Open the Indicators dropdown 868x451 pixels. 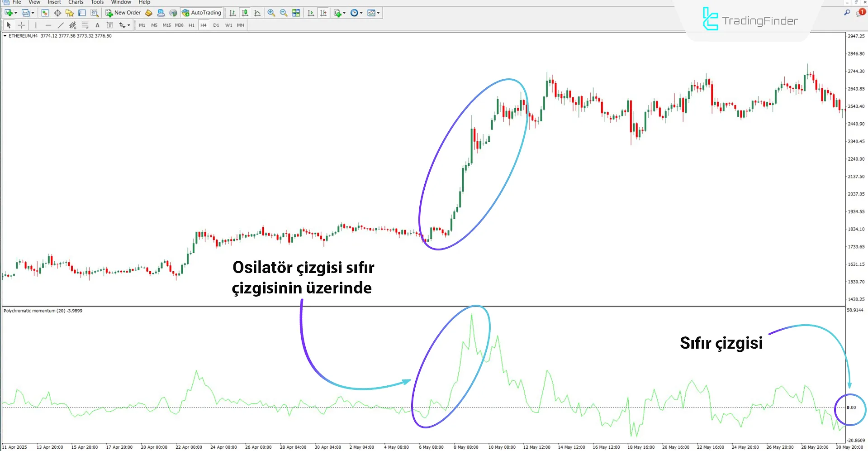pos(339,12)
